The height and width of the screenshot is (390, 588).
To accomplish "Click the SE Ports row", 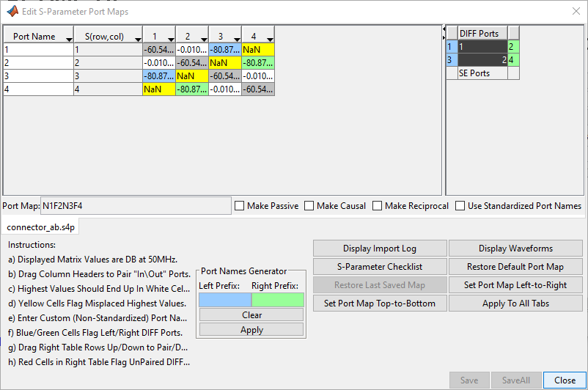I will (x=482, y=73).
